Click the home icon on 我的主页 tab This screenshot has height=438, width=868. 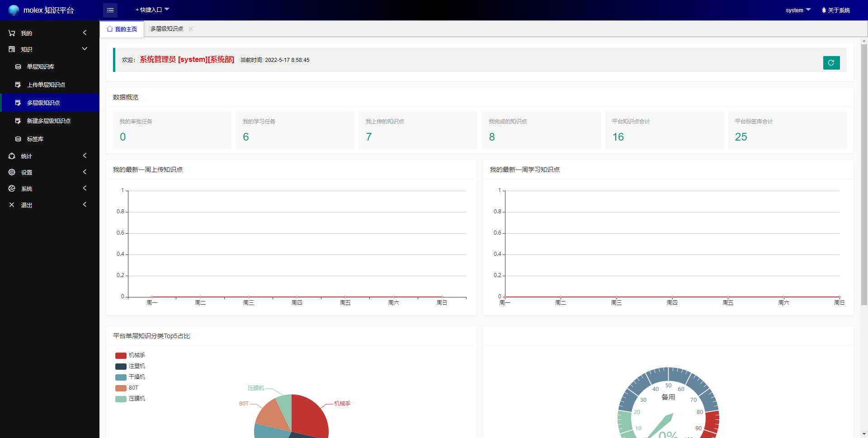click(110, 29)
